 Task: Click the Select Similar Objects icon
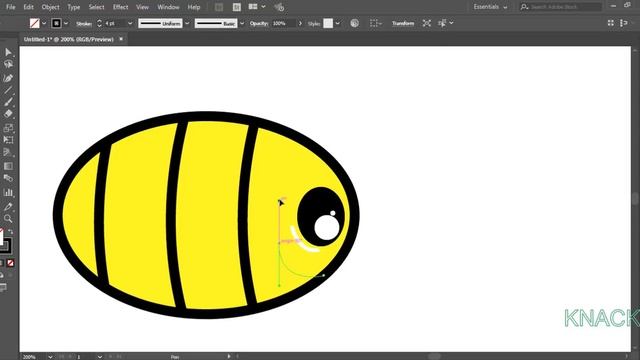(442, 23)
